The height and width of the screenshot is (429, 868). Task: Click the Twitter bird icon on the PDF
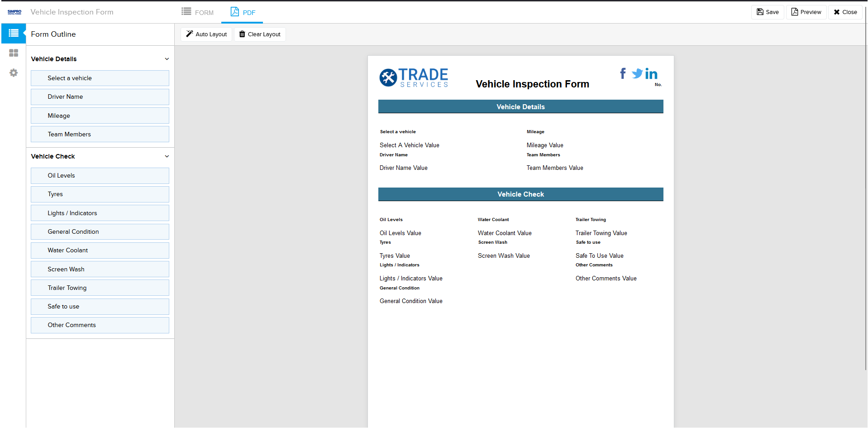point(637,73)
